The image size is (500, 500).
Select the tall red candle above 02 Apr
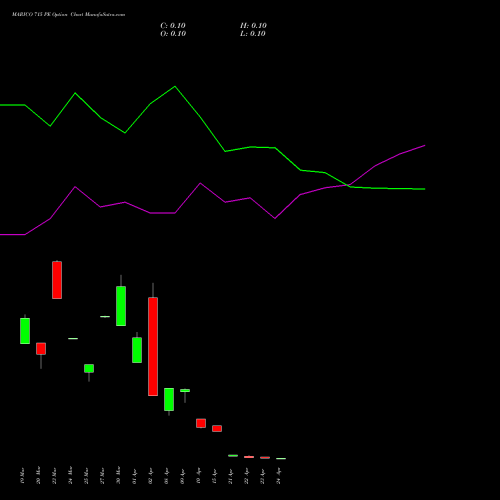[x=153, y=346]
